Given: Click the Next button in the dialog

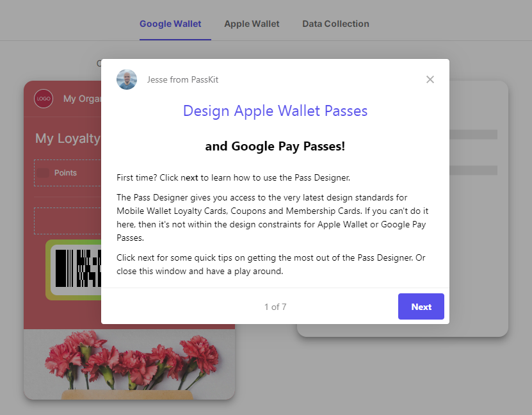Looking at the screenshot, I should coord(421,306).
